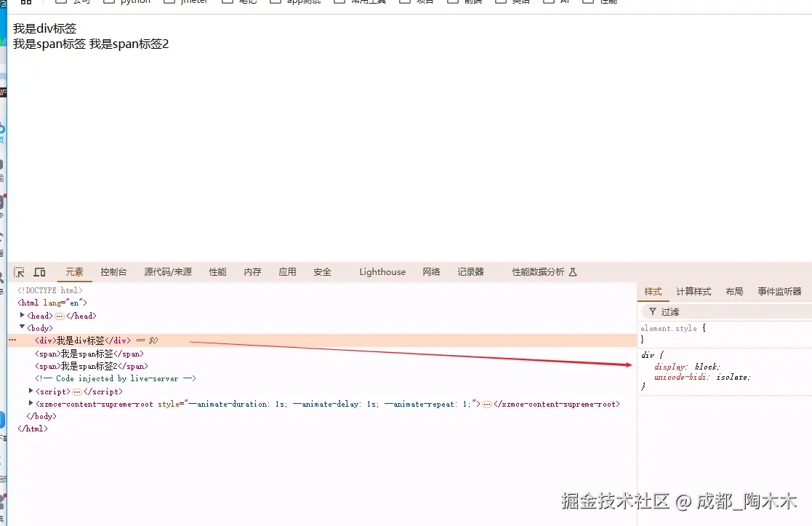This screenshot has width=812, height=526.
Task: Click the 过滤 styles filter field
Action: point(725,311)
